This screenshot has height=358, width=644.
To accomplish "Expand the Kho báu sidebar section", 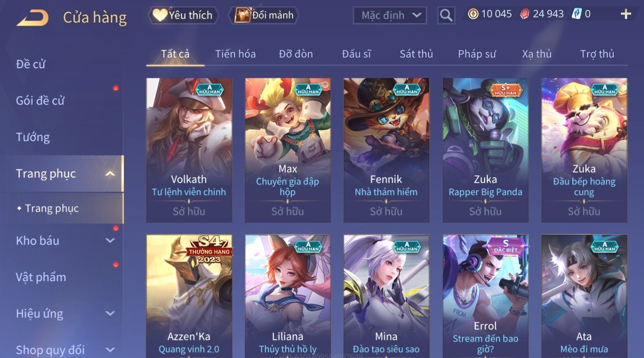I will pos(110,241).
